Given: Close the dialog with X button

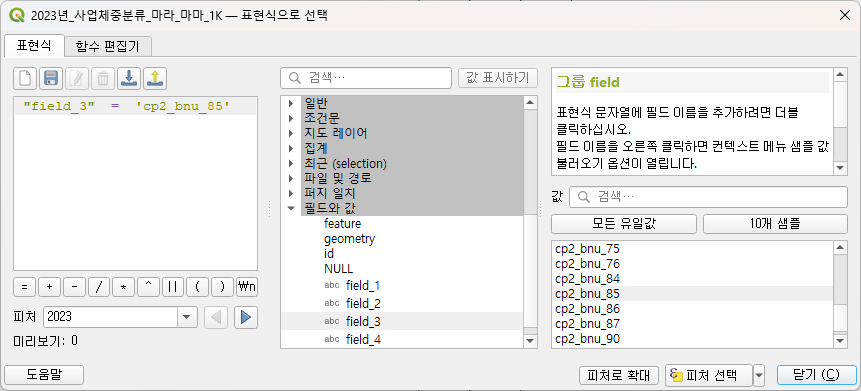Looking at the screenshot, I should tap(845, 15).
